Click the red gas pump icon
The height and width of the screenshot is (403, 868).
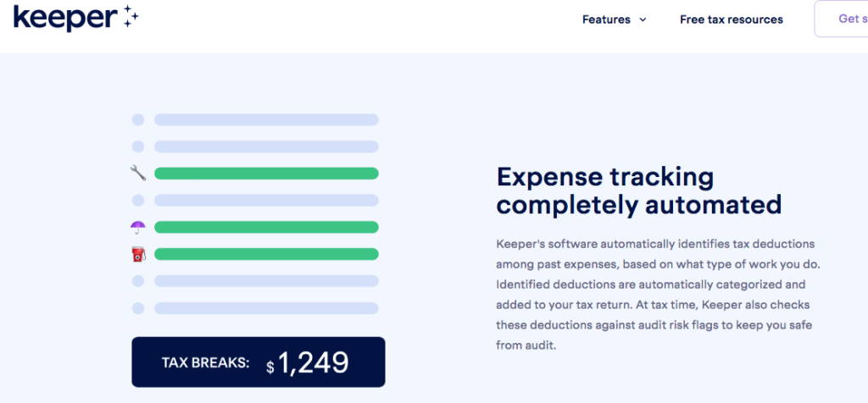pos(138,254)
